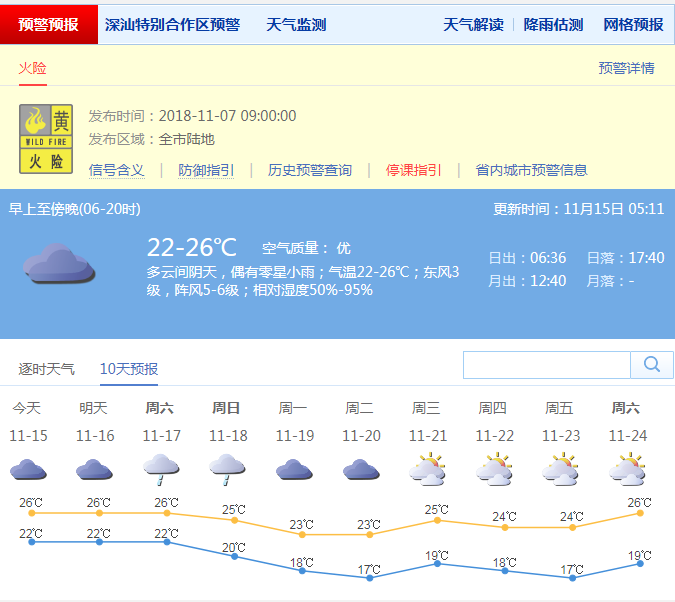Click the cloudy icon for 11-15

(x=27, y=468)
